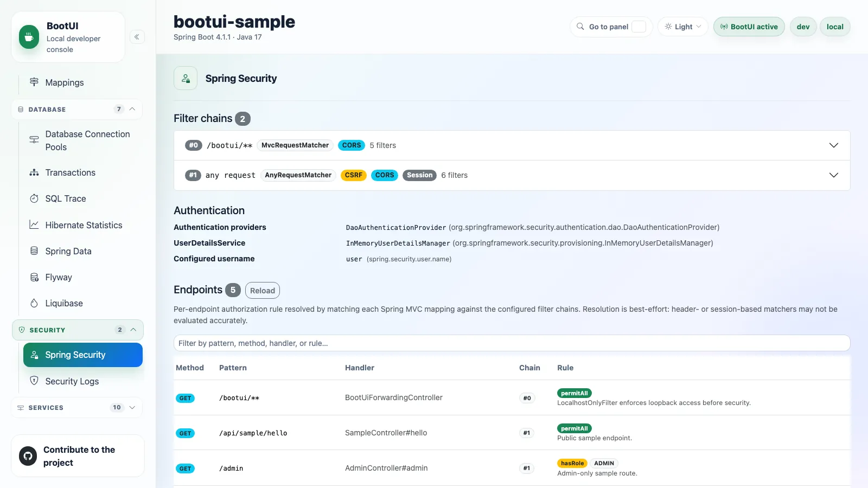This screenshot has height=488, width=868.
Task: Expand filter chain #1 any request chevron
Action: pyautogui.click(x=834, y=175)
